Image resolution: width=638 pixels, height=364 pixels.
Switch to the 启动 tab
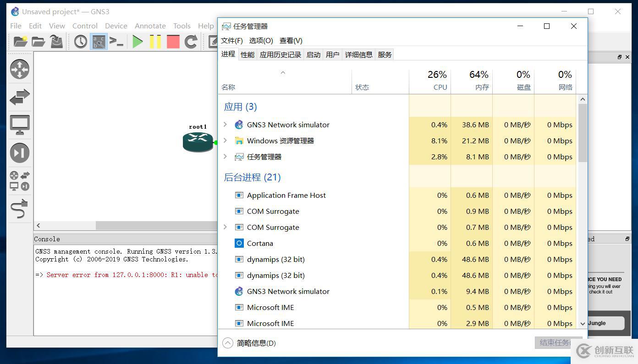pos(313,55)
